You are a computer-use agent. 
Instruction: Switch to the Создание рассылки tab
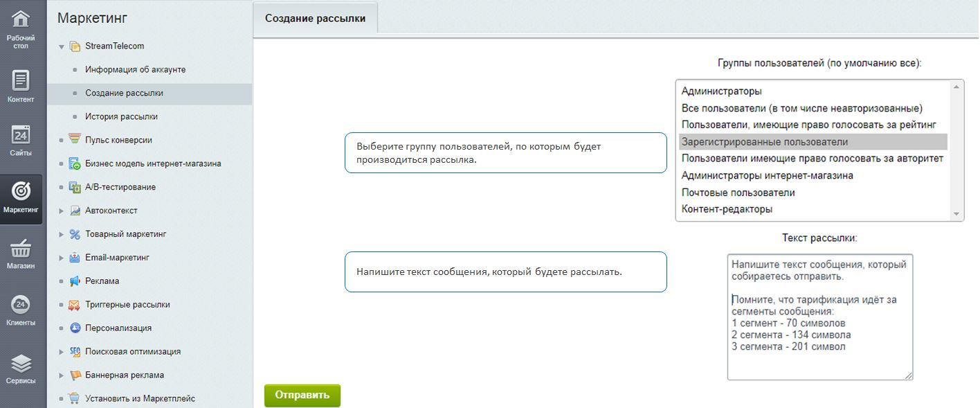click(315, 18)
